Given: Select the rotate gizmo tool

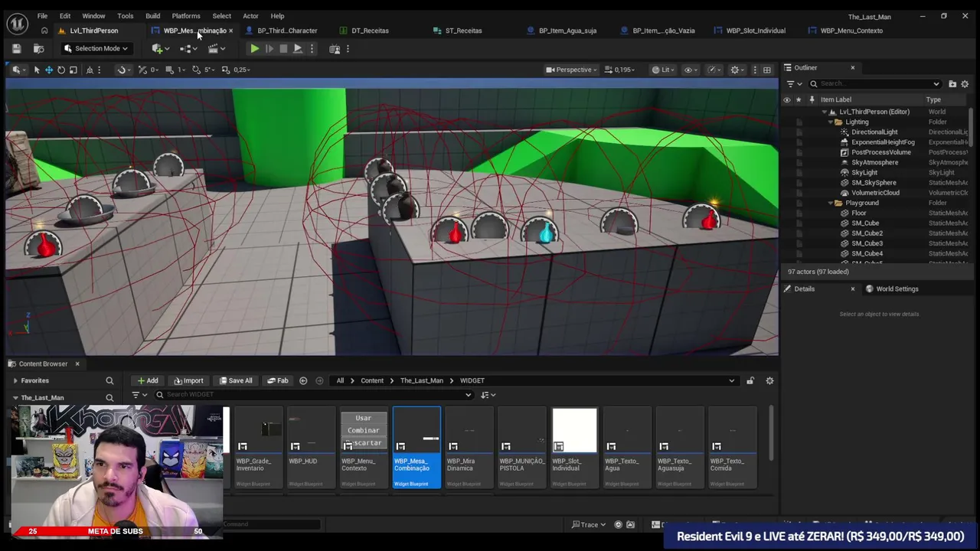Looking at the screenshot, I should pyautogui.click(x=61, y=70).
